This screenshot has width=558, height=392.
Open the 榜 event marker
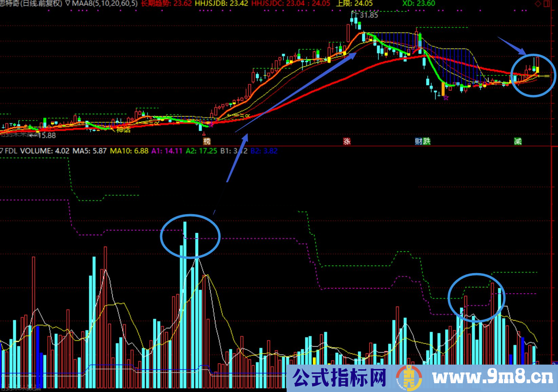(207, 141)
